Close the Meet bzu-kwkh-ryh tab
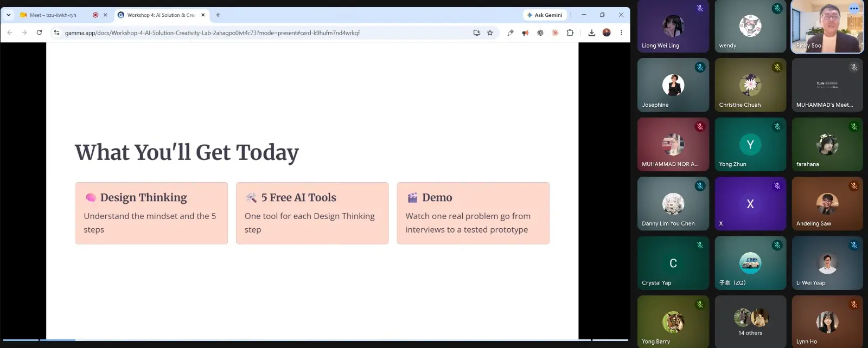 [105, 15]
